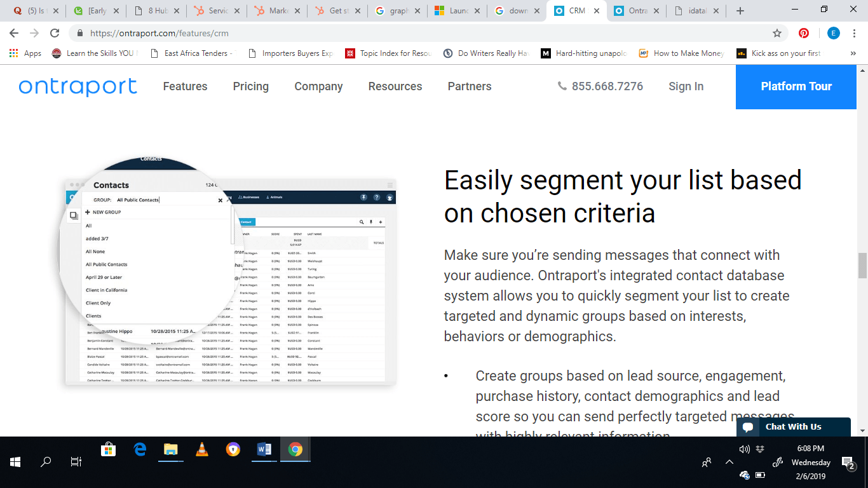Viewport: 868px width, 488px height.
Task: Open the Pricing page
Action: point(250,86)
